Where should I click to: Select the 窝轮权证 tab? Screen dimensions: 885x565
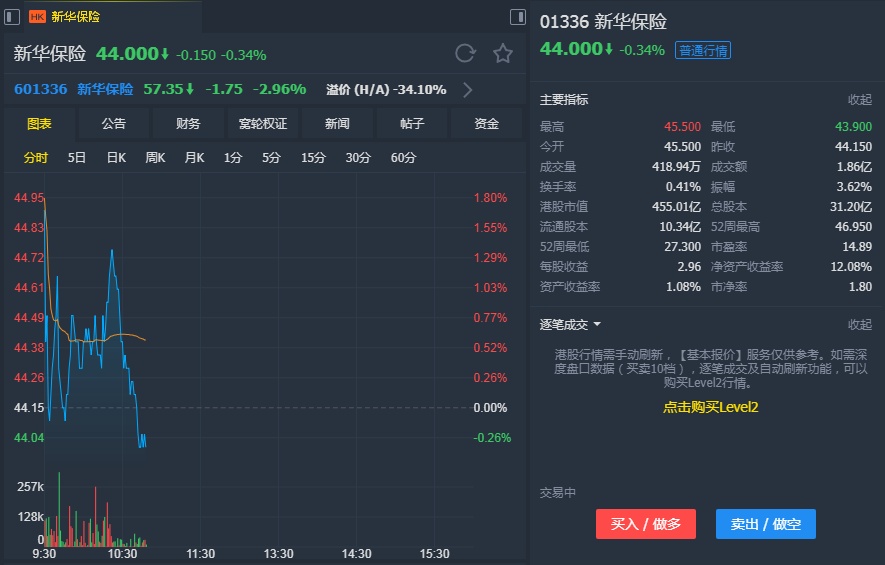pyautogui.click(x=263, y=124)
